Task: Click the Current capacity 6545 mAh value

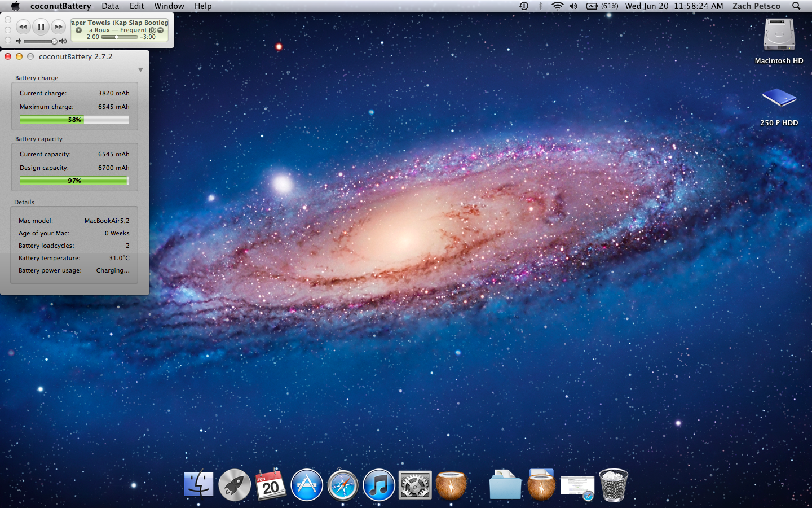Action: (x=114, y=154)
